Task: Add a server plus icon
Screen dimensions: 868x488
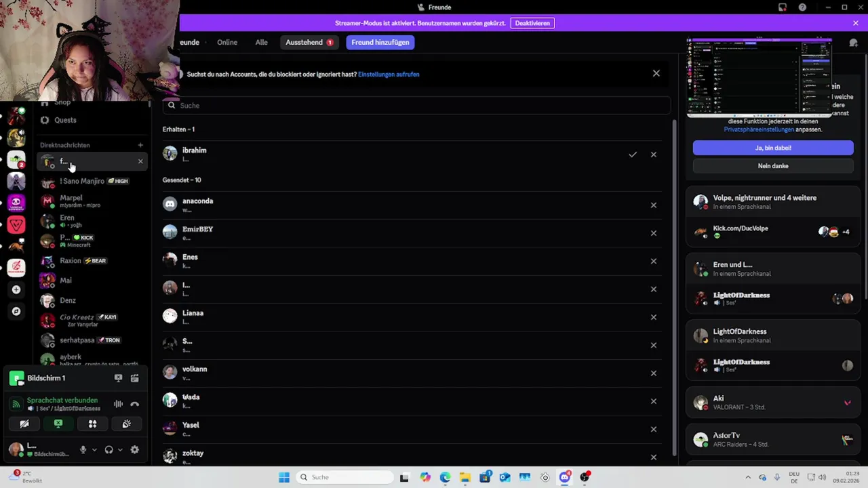Action: click(x=16, y=289)
